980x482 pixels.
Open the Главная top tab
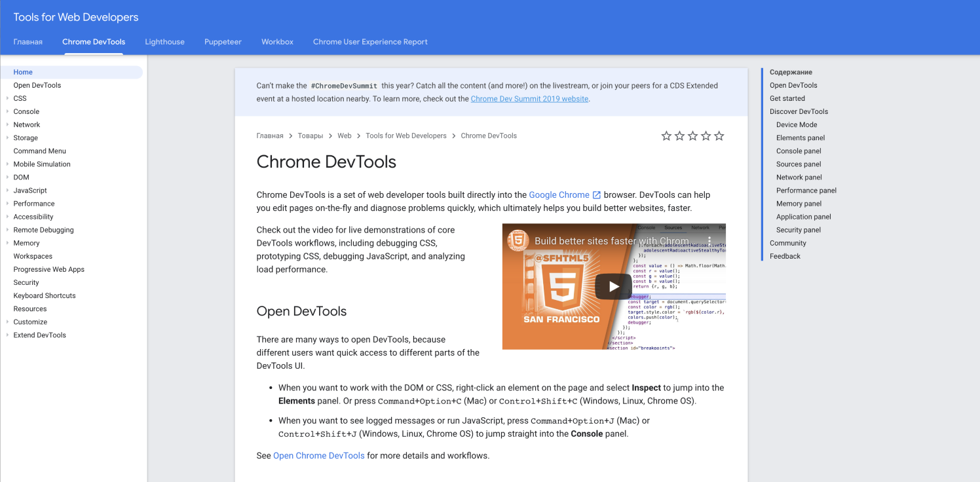28,42
